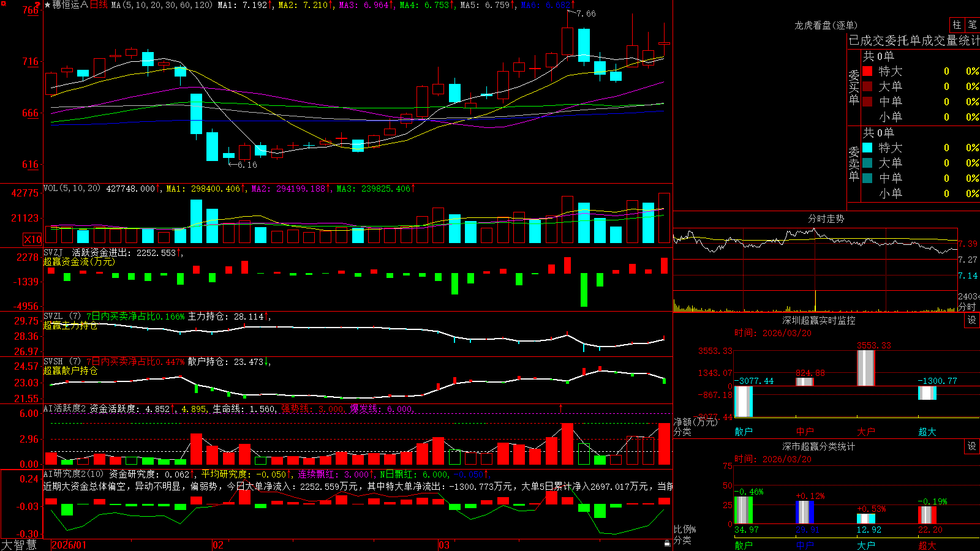Click the 已成交委托单成交量统计 header
980x551 pixels.
tap(914, 40)
